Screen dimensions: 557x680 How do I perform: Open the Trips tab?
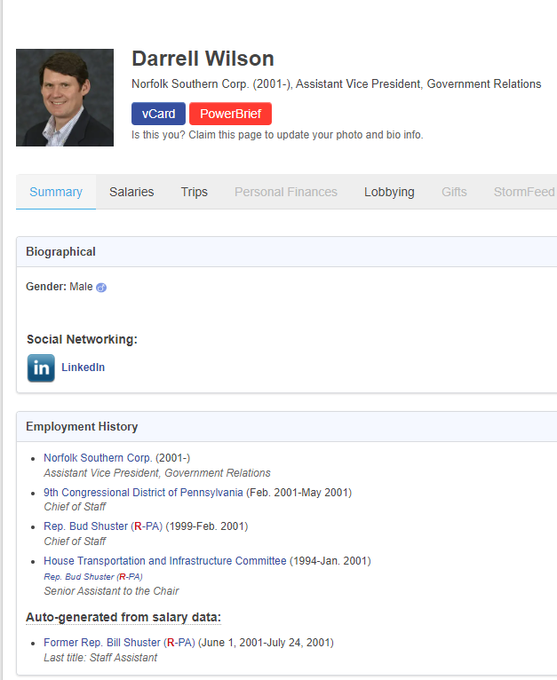[194, 192]
